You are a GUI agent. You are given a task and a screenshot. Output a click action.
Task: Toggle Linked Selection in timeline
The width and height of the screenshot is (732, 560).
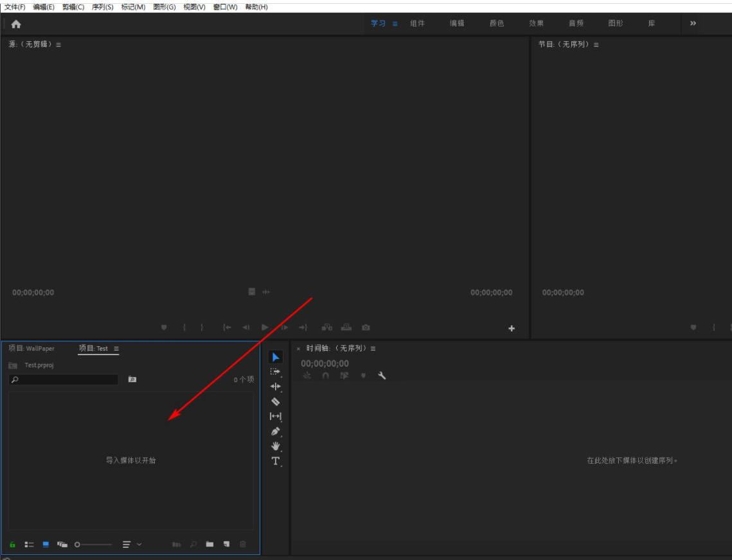[344, 376]
